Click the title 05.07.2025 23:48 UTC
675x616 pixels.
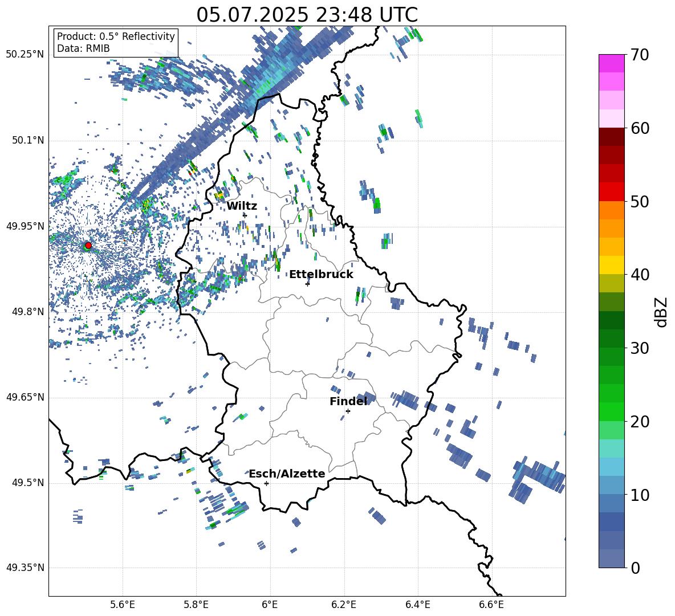click(x=307, y=15)
